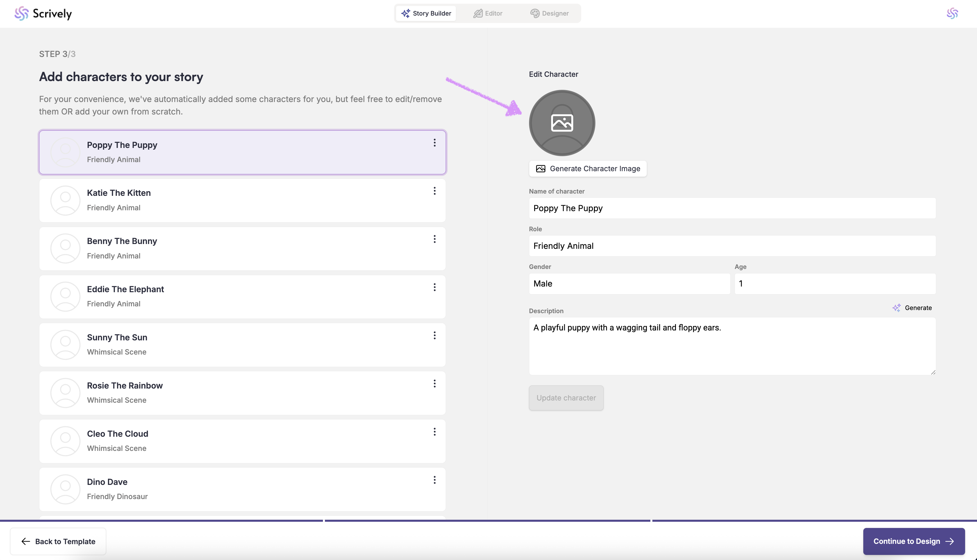Image resolution: width=977 pixels, height=560 pixels.
Task: Switch to the Designer tab
Action: (x=549, y=14)
